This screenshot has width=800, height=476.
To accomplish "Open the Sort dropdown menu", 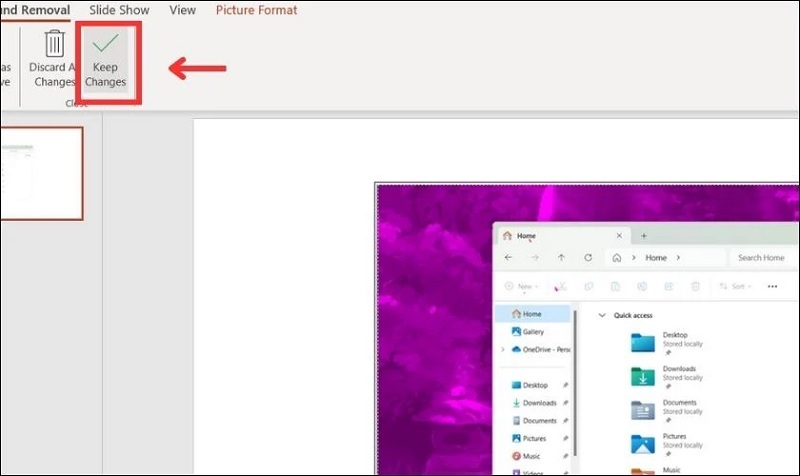I will pyautogui.click(x=736, y=287).
